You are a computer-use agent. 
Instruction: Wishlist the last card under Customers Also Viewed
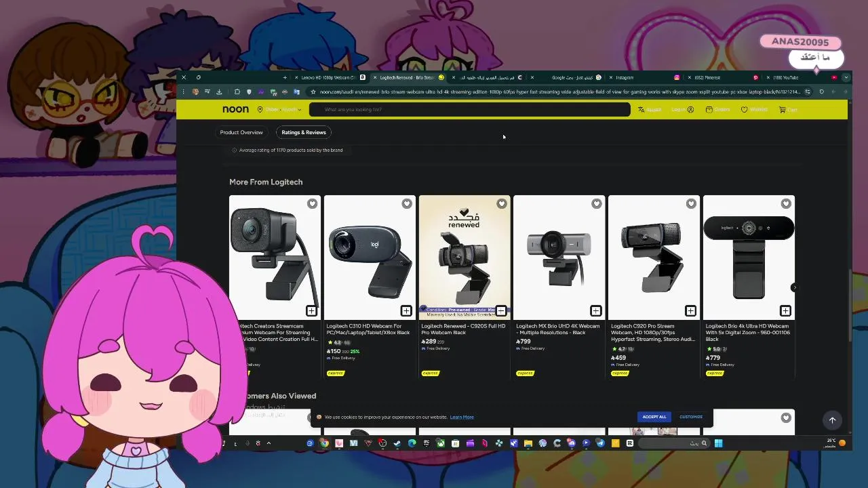pyautogui.click(x=785, y=418)
